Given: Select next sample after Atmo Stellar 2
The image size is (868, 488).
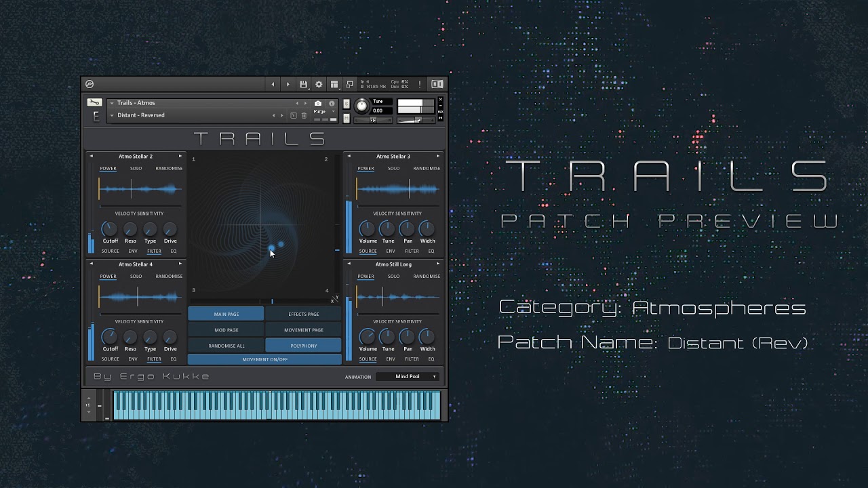Looking at the screenshot, I should coord(180,156).
